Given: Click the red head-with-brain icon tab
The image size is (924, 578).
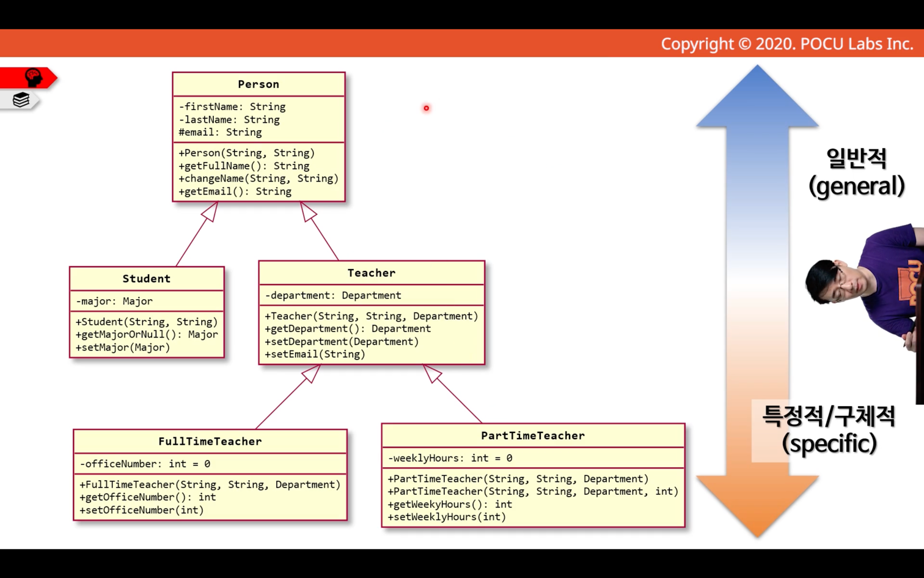Looking at the screenshot, I should pos(28,78).
